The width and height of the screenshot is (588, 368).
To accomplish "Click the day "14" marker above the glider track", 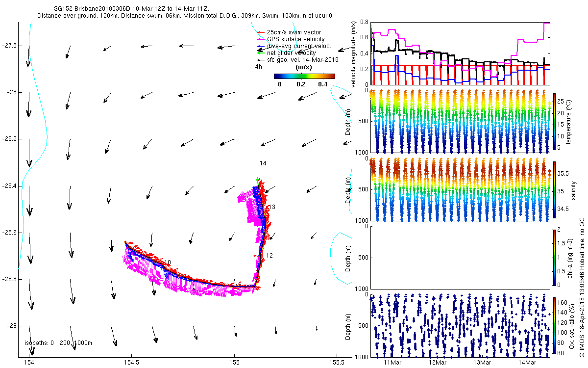I will (263, 163).
